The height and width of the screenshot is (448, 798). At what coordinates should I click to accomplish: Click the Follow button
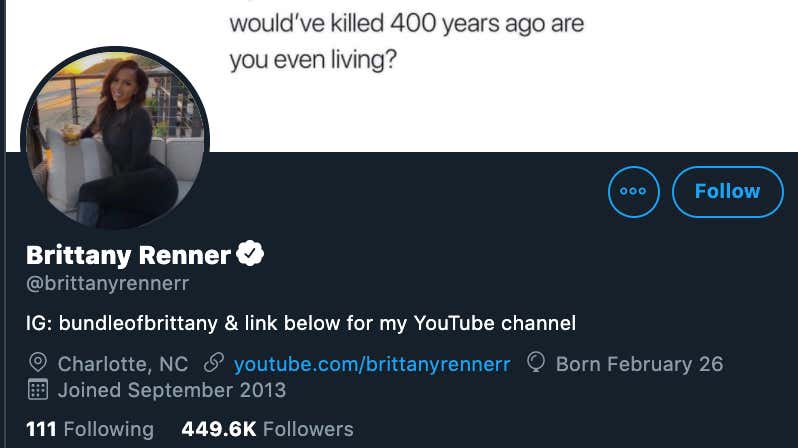click(728, 192)
